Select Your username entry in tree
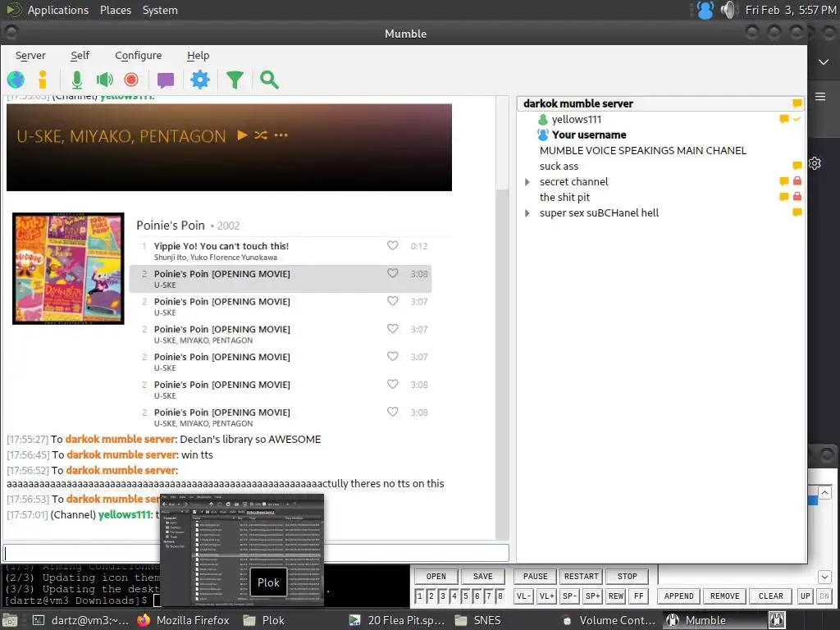Screen dimensions: 840x630 tap(589, 135)
